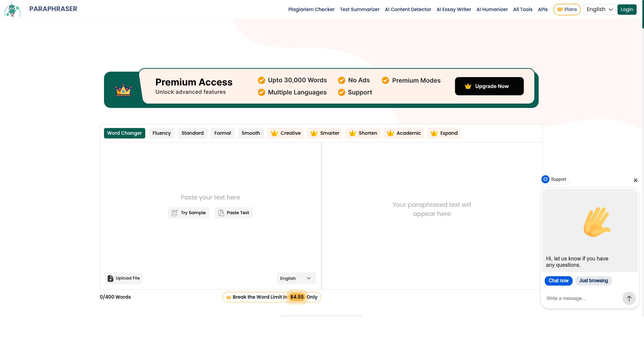Screen dimensions: 644x362
Task: Click the crown icon beside Expand mode
Action: 434,133
